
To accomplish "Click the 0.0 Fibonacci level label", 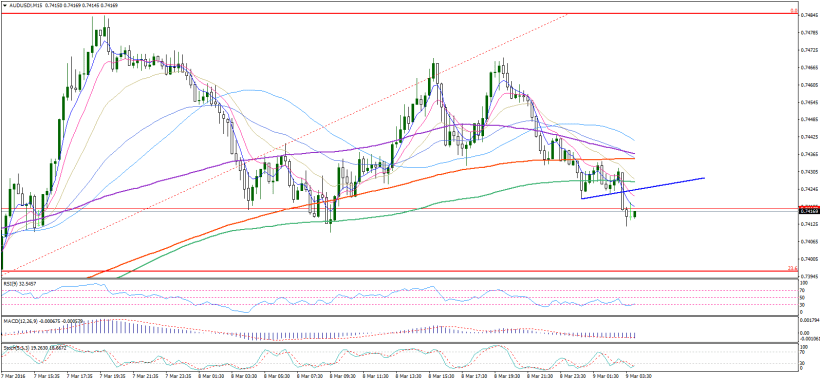I will (x=793, y=10).
